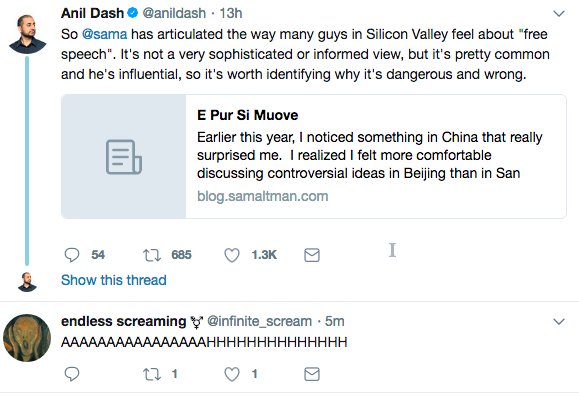Open Anil Dash tweet options chevron
579x396 pixels.
559,14
